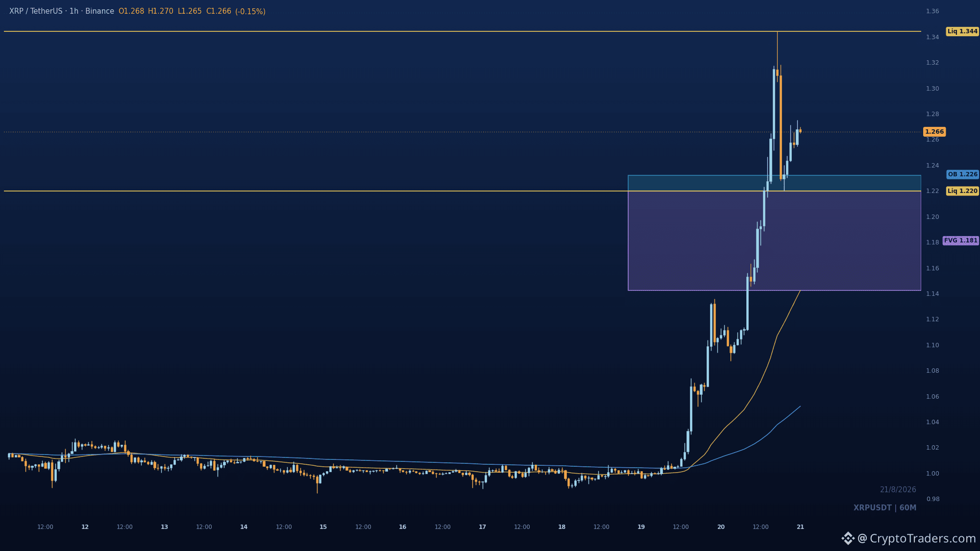Viewport: 980px width, 551px height.
Task: Click day 12 on the time axis
Action: tap(85, 527)
